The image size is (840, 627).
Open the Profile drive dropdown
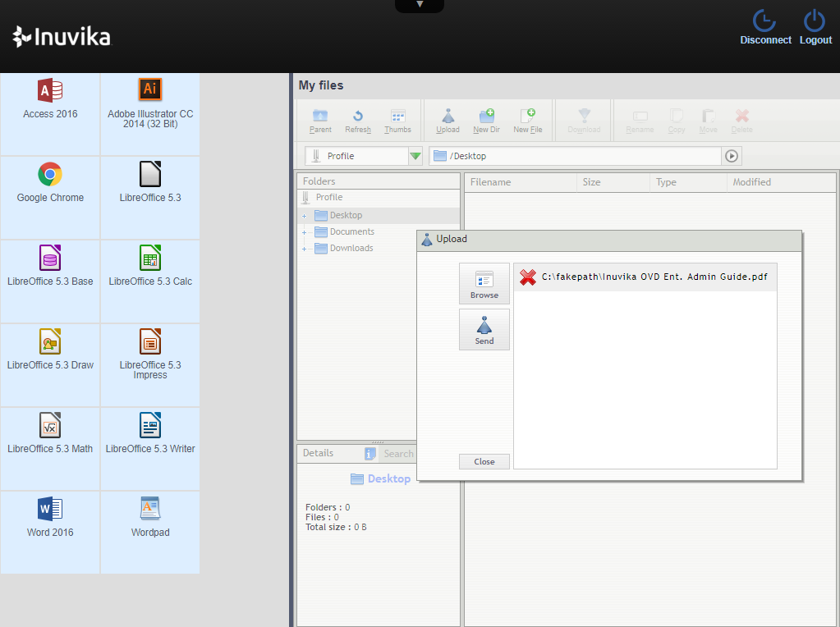(x=415, y=155)
